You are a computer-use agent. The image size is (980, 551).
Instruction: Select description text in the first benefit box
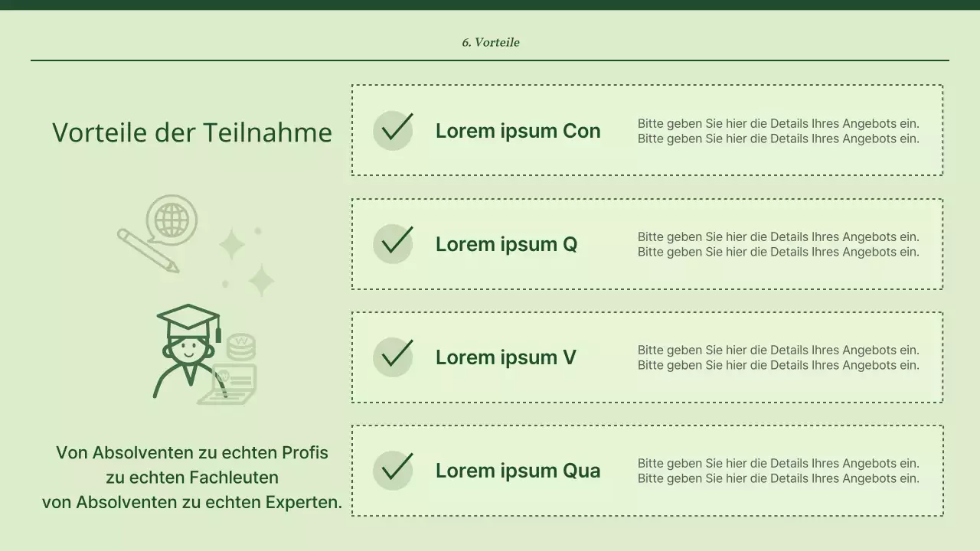(778, 131)
